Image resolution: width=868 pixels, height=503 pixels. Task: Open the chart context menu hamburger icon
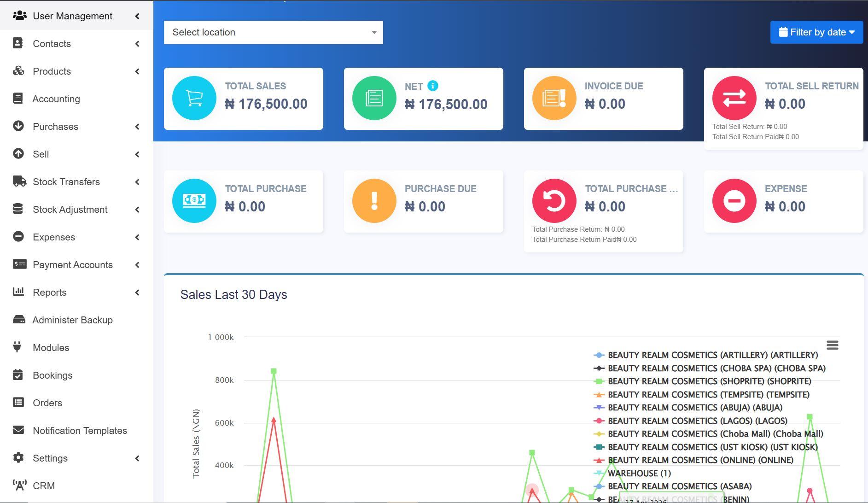(x=832, y=345)
